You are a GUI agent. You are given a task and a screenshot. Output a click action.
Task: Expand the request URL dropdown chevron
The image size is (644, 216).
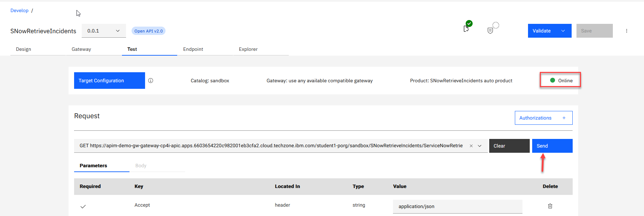click(x=480, y=146)
